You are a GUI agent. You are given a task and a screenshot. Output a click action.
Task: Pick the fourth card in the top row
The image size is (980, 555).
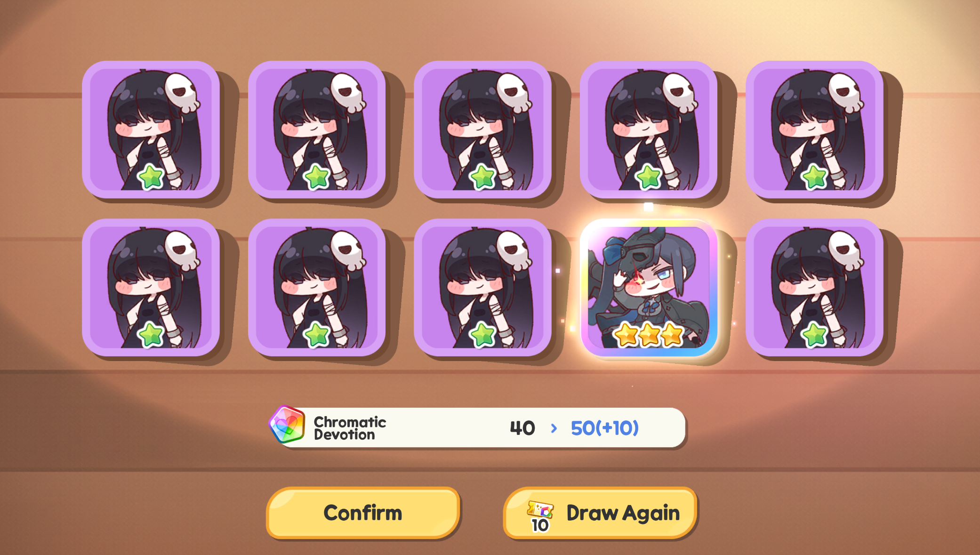click(649, 130)
